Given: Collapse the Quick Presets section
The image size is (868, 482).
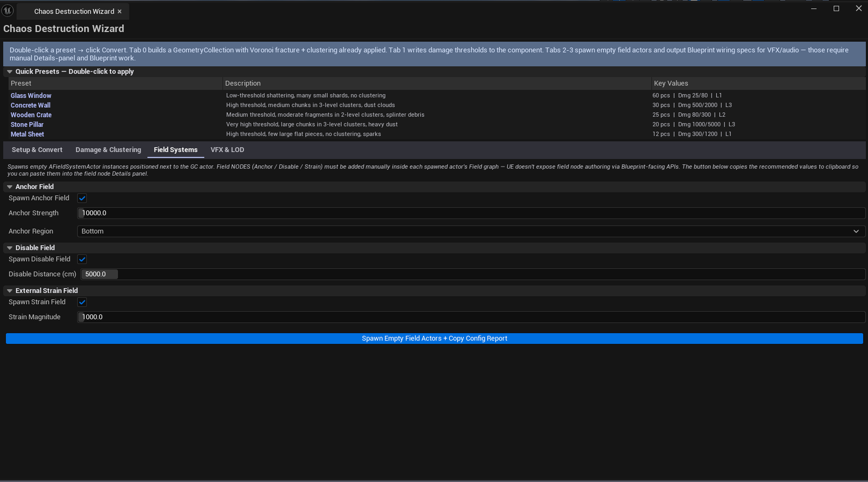Looking at the screenshot, I should pos(10,72).
